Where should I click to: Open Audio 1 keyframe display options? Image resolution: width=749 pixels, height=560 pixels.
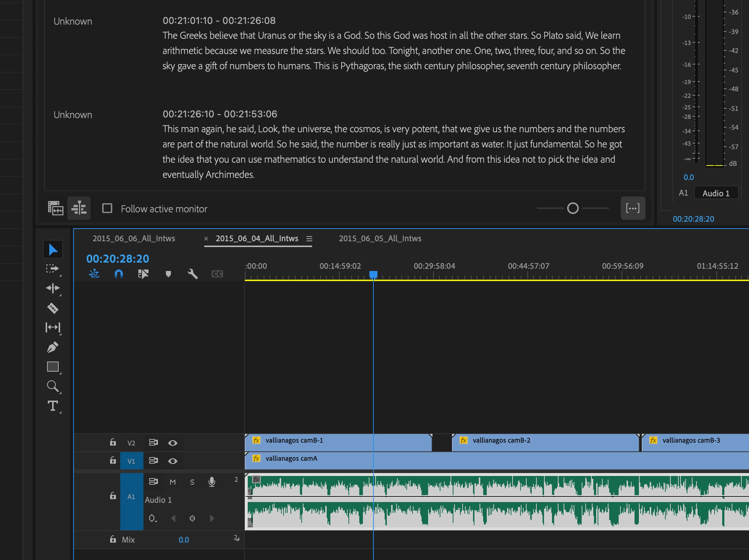coord(153,518)
